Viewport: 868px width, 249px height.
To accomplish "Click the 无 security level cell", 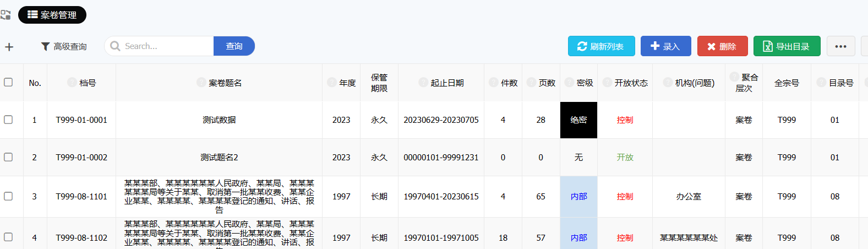I will (578, 157).
